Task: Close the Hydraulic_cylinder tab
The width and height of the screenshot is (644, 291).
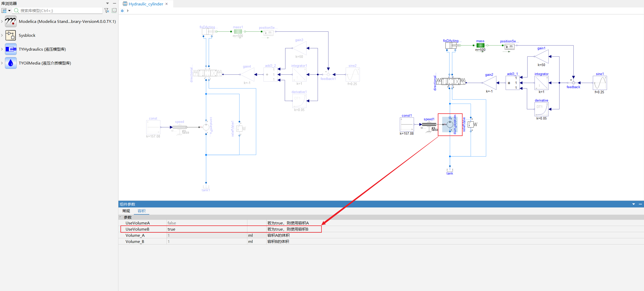Action: point(167,4)
